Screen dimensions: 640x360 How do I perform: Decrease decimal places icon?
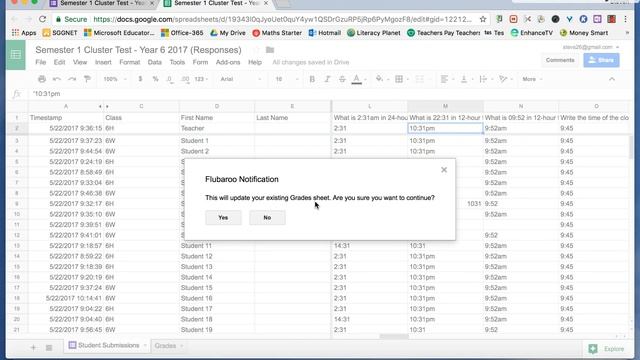coord(170,79)
